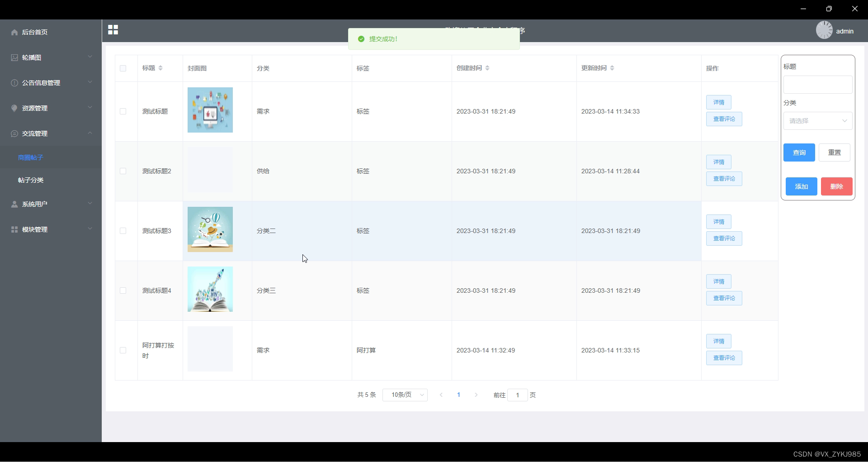Select the checkbox for row 测试标题
Screen dimensions: 868x462
[x=123, y=111]
